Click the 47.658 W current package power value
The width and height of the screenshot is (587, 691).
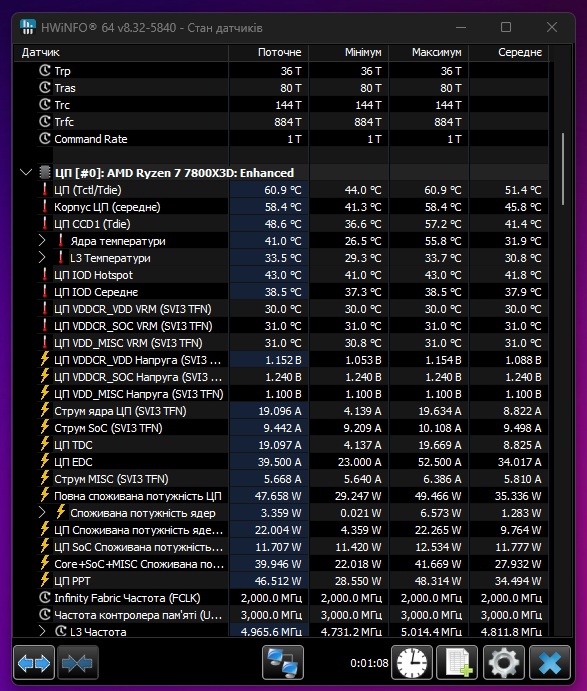coord(278,496)
